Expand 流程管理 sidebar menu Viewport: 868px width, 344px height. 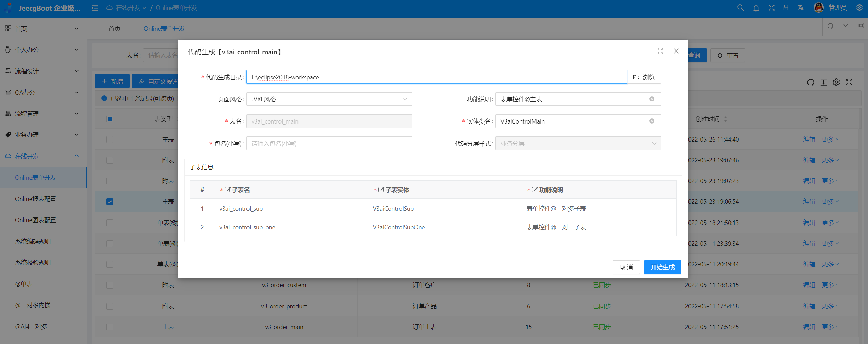click(43, 114)
